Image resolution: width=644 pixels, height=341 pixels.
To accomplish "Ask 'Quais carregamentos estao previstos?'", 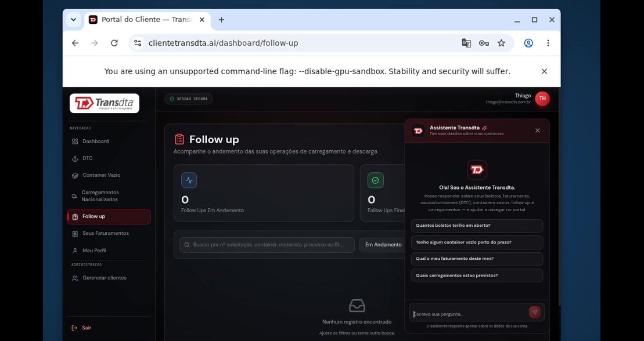I will (477, 275).
